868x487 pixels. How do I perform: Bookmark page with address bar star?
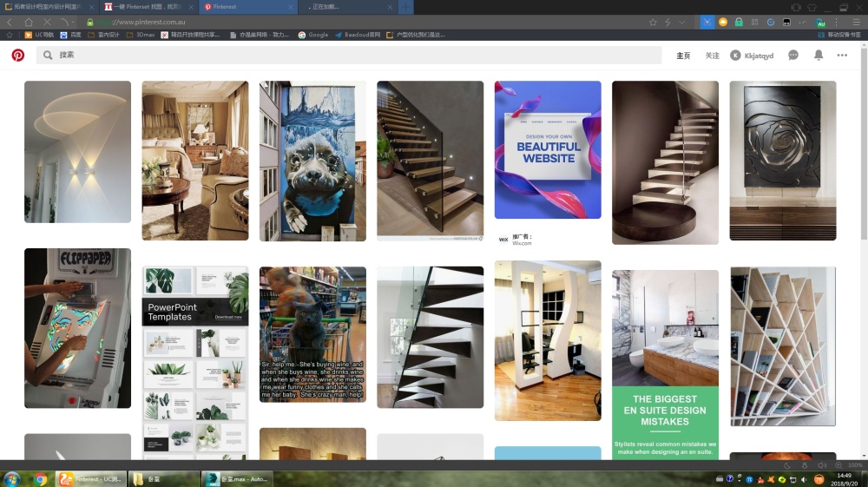(x=653, y=22)
